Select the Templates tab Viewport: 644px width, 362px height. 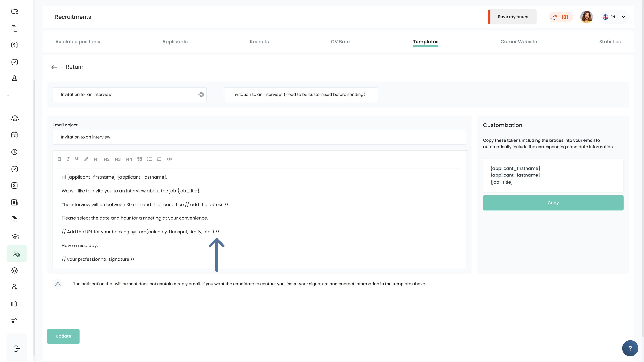[x=426, y=42]
